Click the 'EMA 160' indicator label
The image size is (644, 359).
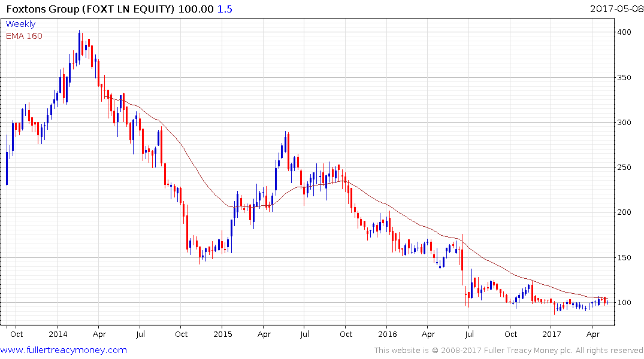pyautogui.click(x=24, y=36)
